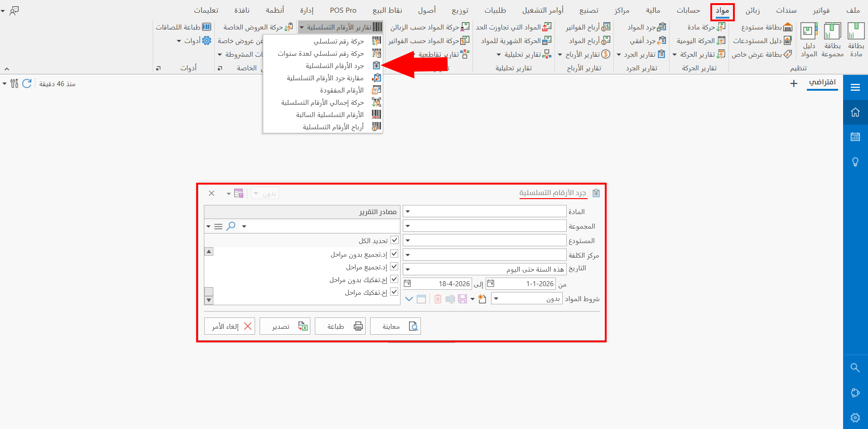The width and height of the screenshot is (868, 429).
Task: Toggle تحديد الكل checkbox
Action: point(394,240)
